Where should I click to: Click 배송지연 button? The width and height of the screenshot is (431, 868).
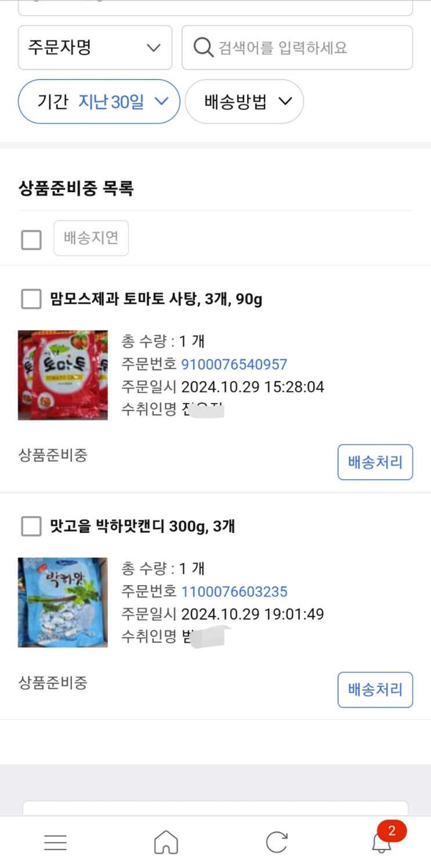[x=91, y=238]
